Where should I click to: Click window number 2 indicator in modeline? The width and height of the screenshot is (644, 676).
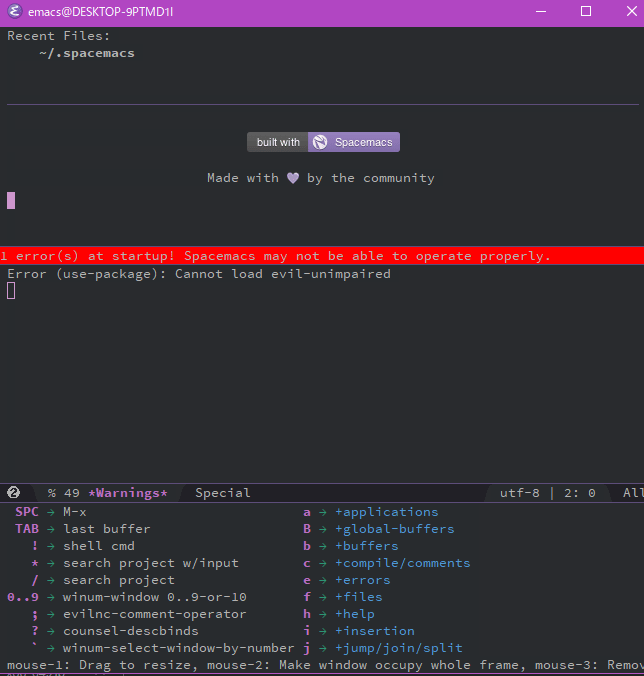(13, 492)
